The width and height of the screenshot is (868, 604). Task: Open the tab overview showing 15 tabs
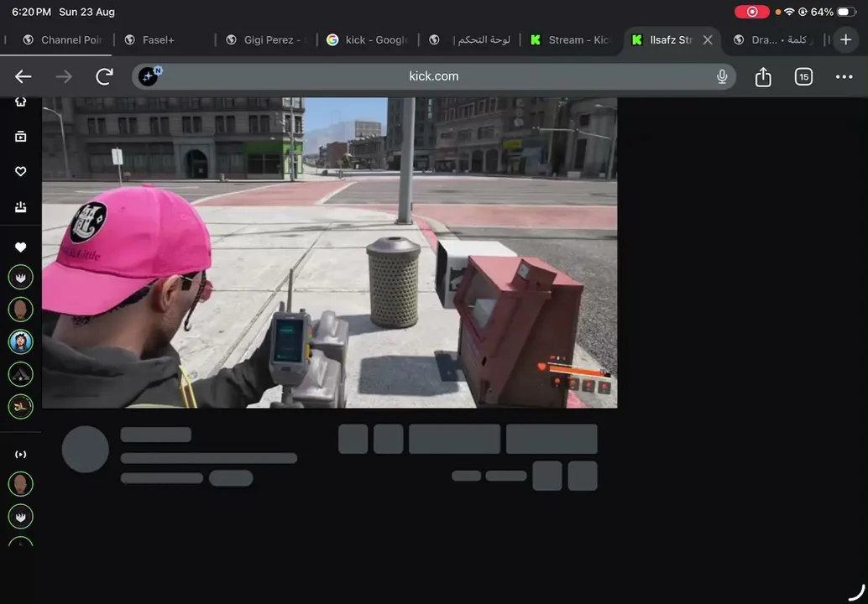pyautogui.click(x=803, y=77)
